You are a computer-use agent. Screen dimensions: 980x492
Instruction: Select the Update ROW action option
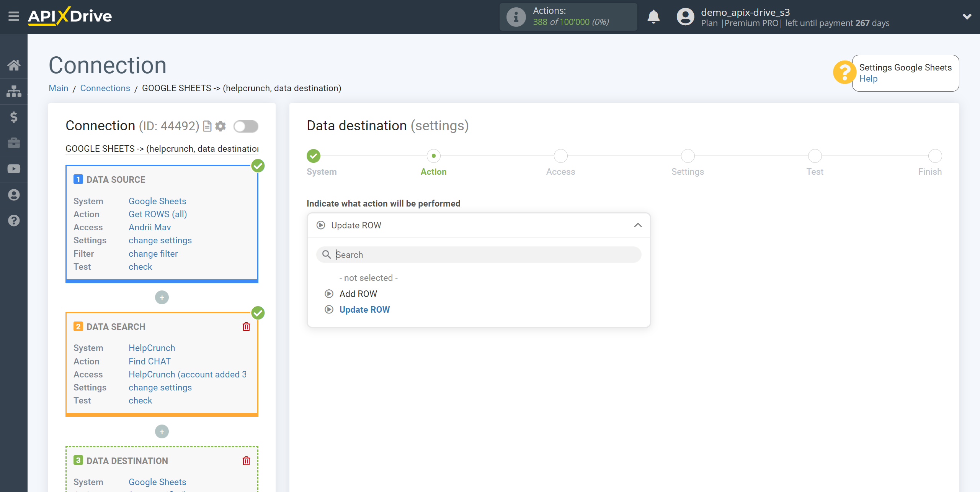pyautogui.click(x=365, y=309)
